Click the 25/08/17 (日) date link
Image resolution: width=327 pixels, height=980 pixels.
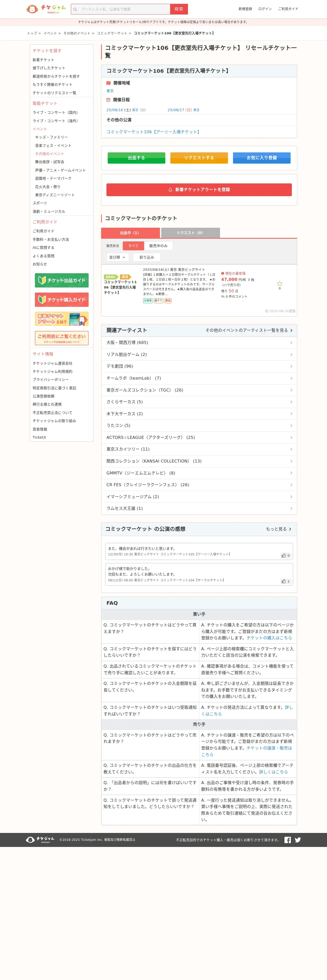(x=183, y=110)
